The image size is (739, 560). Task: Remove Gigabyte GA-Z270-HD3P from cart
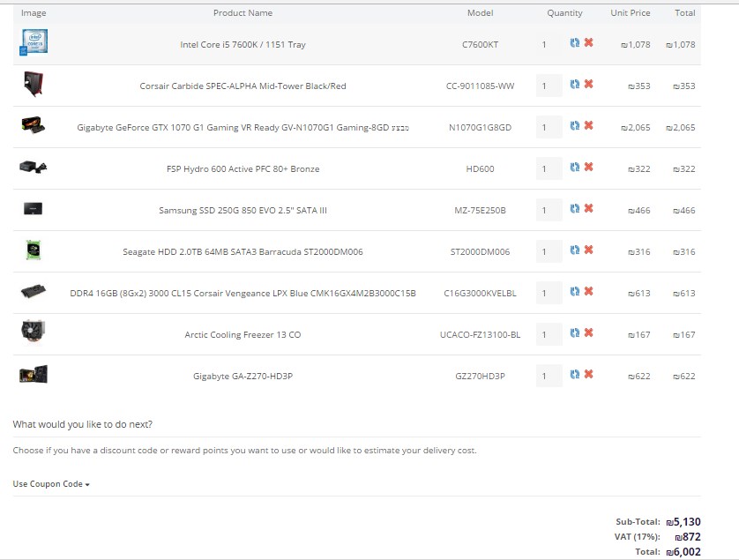[x=589, y=375]
